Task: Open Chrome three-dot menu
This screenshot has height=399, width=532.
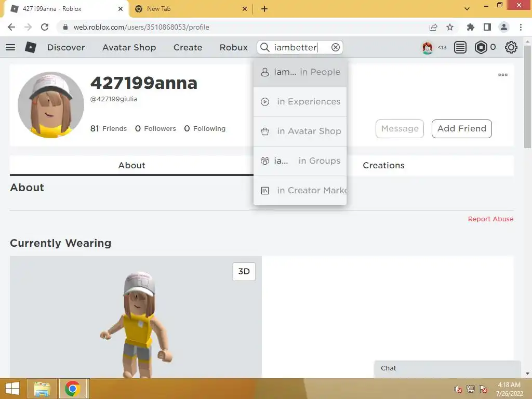Action: tap(521, 27)
